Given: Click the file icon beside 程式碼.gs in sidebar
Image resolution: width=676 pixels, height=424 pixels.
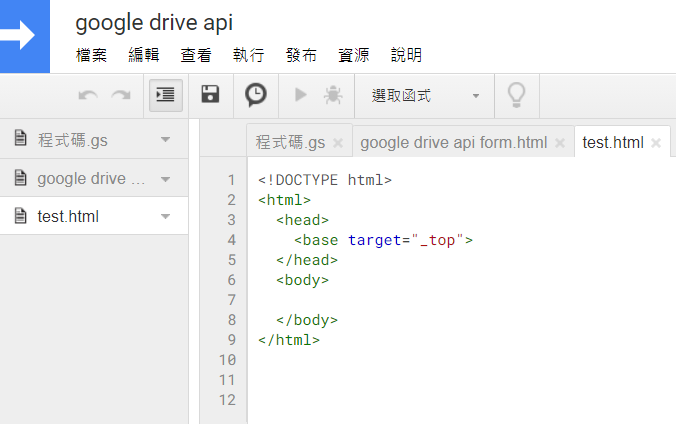Looking at the screenshot, I should point(20,138).
